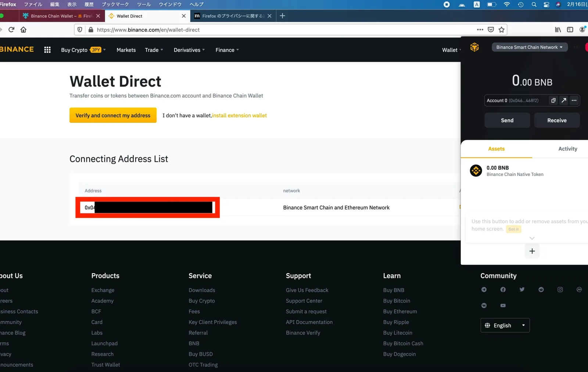Save page to Pocket
Screen dimensions: 588x372
491,30
